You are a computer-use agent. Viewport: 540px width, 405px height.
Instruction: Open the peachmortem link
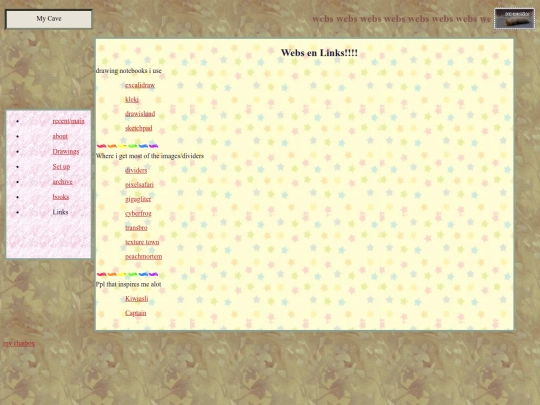[x=143, y=257]
